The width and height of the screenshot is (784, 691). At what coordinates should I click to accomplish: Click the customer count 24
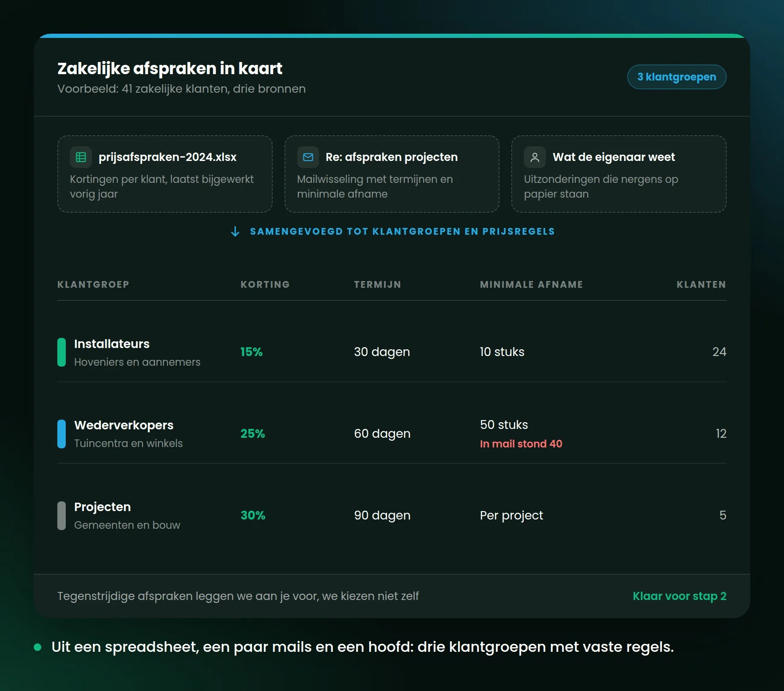[719, 352]
